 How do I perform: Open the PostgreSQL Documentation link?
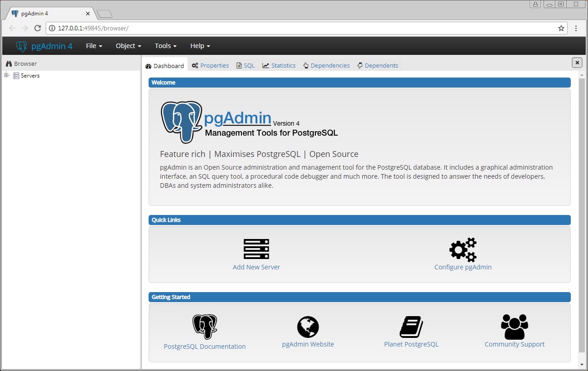pyautogui.click(x=205, y=347)
